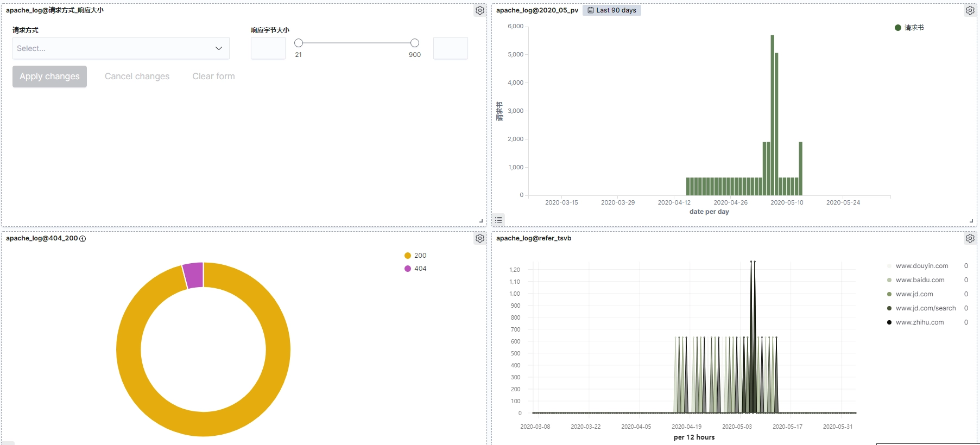This screenshot has height=445, width=980.
Task: Click Apply changes button
Action: 49,77
